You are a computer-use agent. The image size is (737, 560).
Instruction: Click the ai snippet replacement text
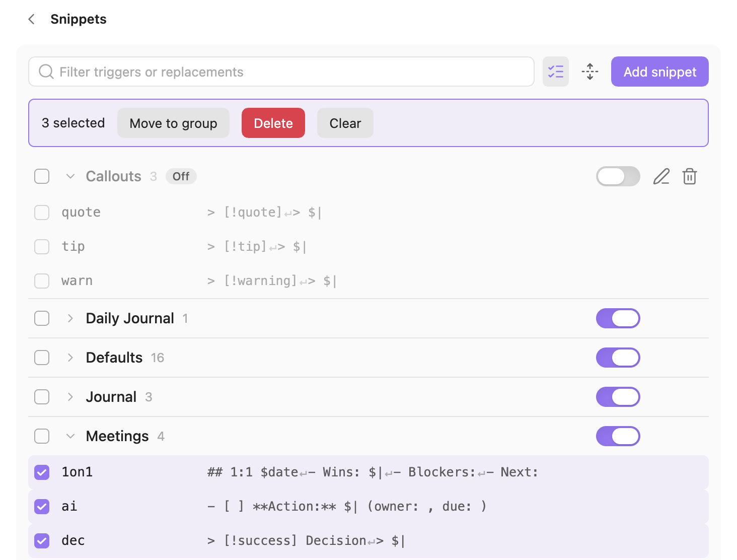click(x=347, y=507)
